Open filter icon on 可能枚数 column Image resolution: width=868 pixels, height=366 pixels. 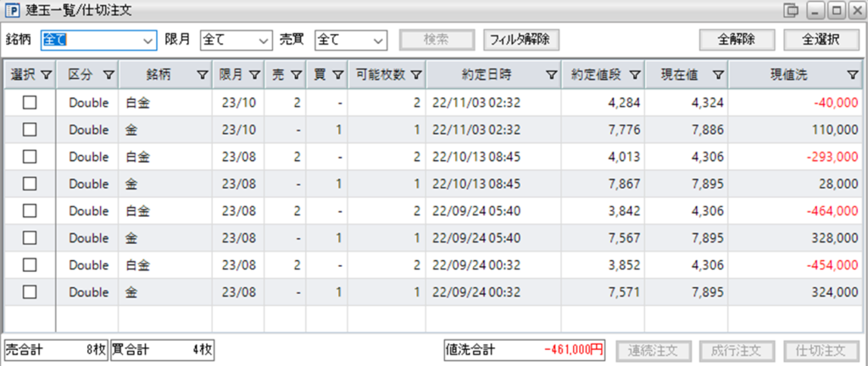point(416,75)
